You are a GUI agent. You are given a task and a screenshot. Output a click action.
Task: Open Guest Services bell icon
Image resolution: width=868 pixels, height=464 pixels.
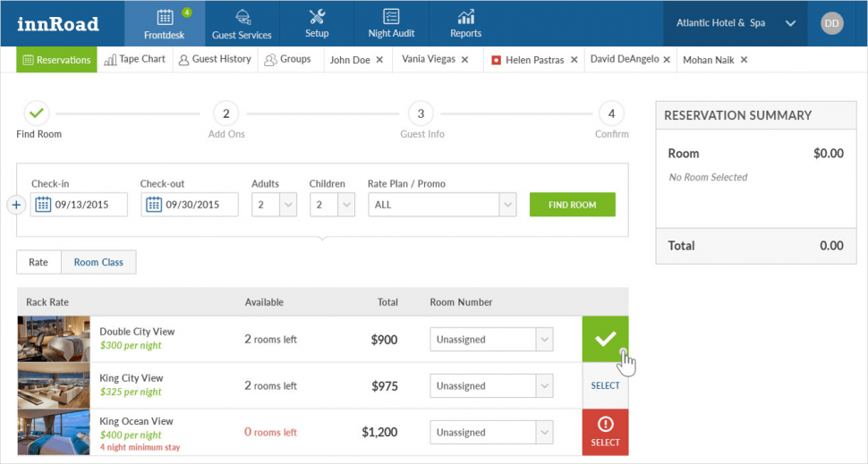pos(242,18)
